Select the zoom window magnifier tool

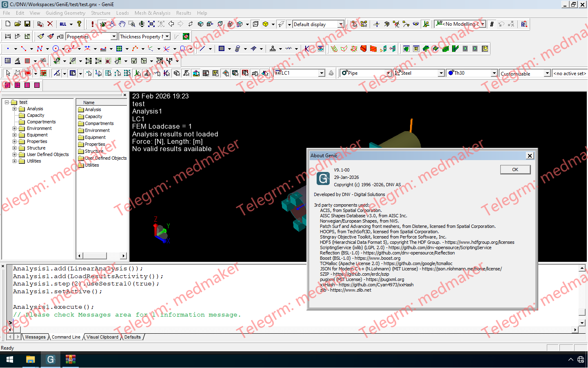[132, 24]
